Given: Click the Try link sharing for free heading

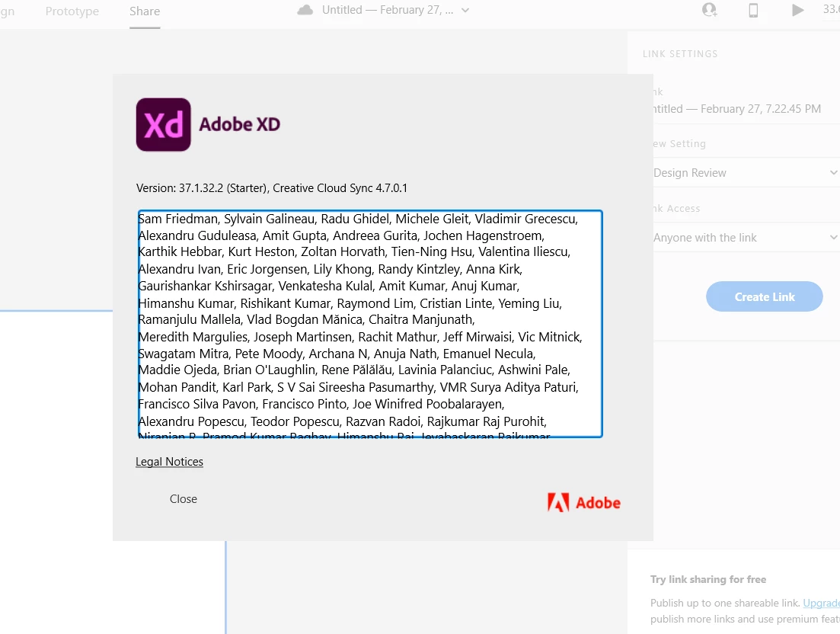Looking at the screenshot, I should click(708, 579).
